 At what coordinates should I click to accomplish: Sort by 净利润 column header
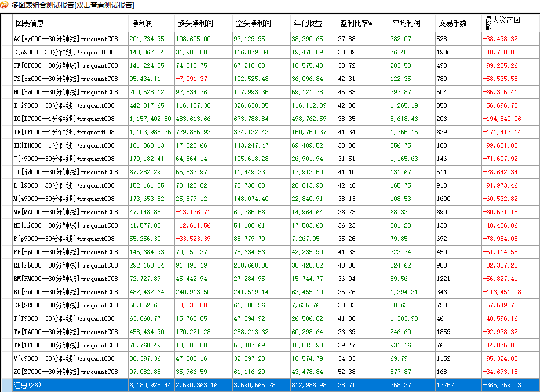coord(152,23)
